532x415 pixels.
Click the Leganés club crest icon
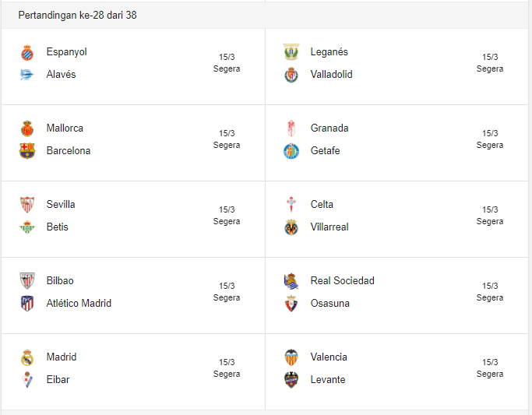[x=291, y=52]
